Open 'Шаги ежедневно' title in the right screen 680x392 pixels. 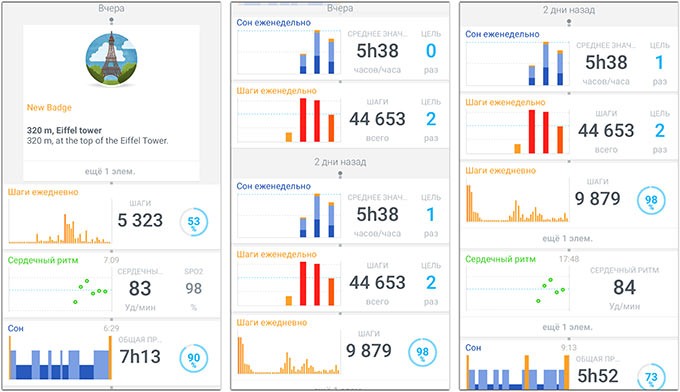(500, 170)
